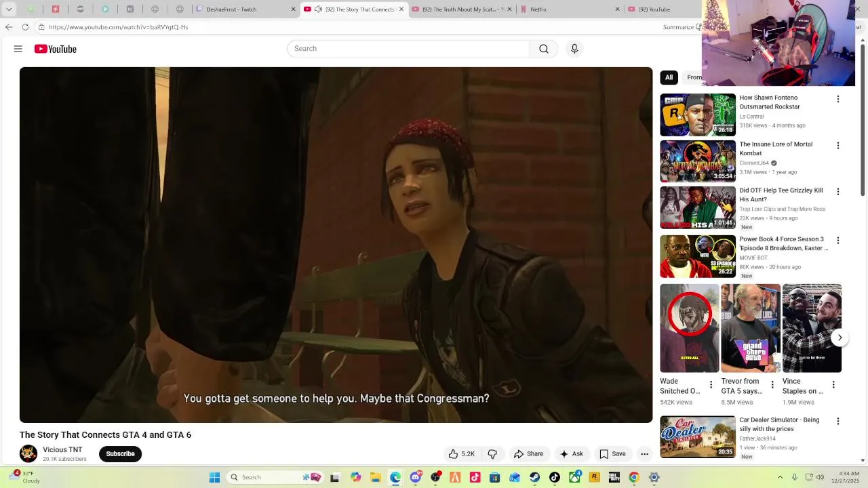Open more actions ellipsis under video

[x=645, y=454]
